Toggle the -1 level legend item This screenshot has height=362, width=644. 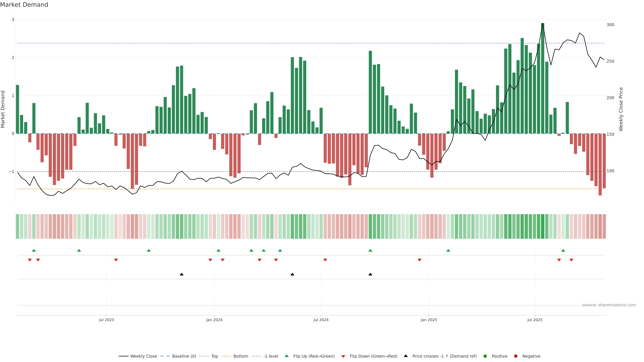[x=271, y=356]
